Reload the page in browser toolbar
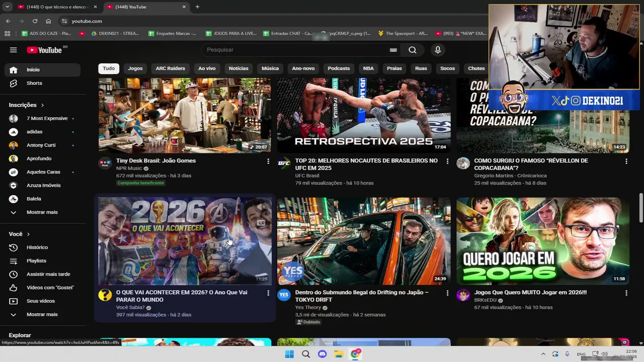This screenshot has height=362, width=644. 35,21
